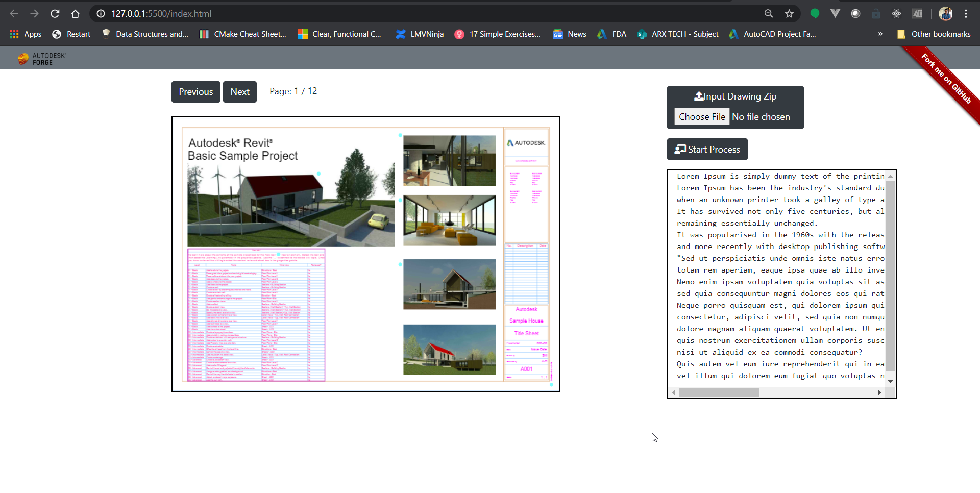Start the drawing process
The height and width of the screenshot is (493, 980).
tap(707, 149)
